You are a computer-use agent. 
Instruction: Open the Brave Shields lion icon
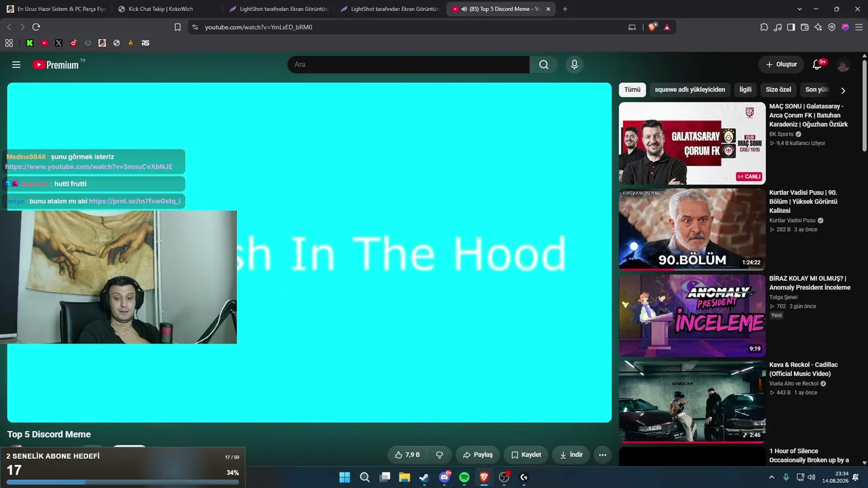tap(652, 27)
